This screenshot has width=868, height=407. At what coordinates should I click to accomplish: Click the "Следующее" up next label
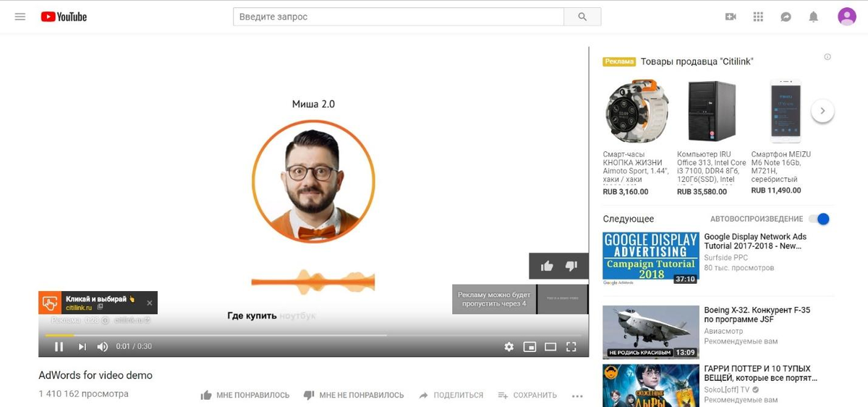(x=628, y=219)
